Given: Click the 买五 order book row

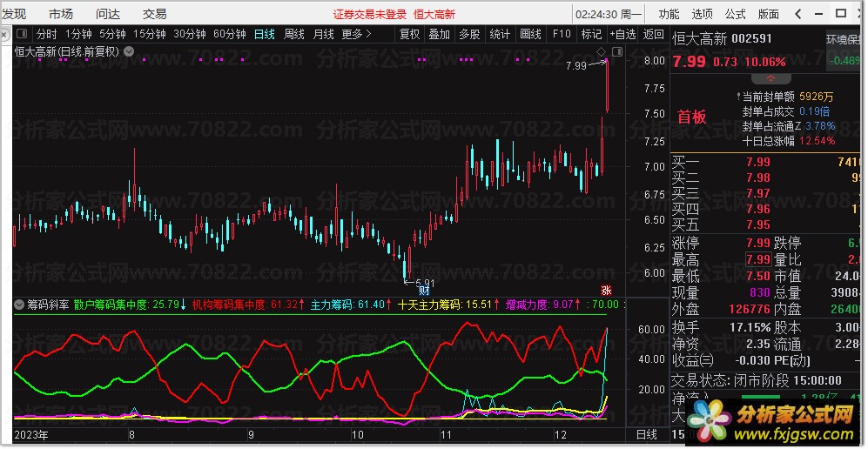Looking at the screenshot, I should pos(765,224).
